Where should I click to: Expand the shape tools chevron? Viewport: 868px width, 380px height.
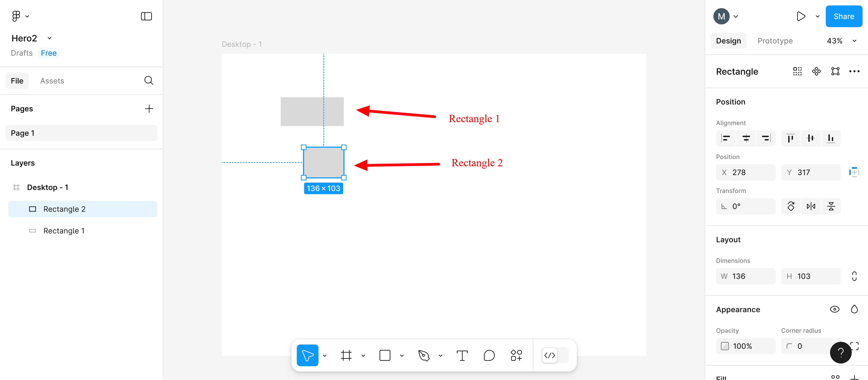click(x=402, y=355)
